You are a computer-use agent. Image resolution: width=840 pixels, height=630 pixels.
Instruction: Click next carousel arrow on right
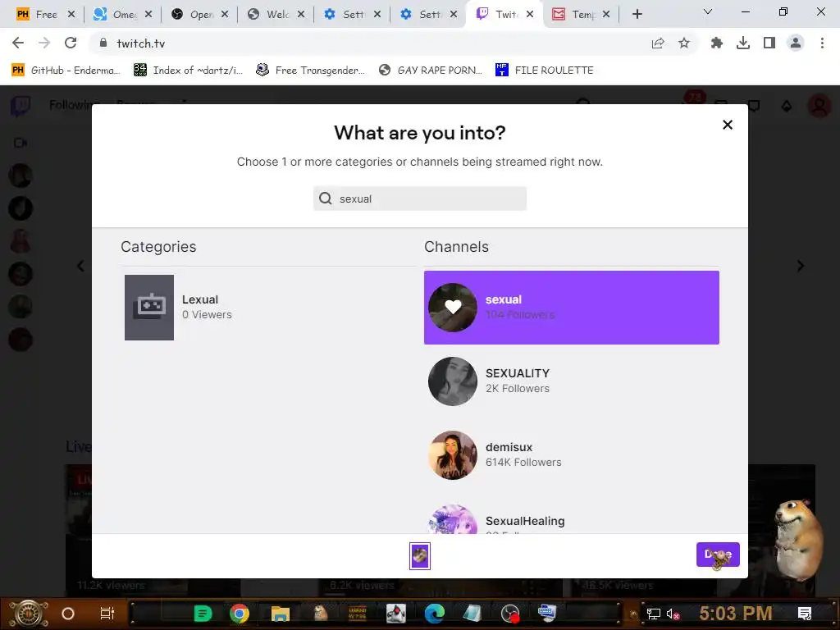pyautogui.click(x=801, y=266)
